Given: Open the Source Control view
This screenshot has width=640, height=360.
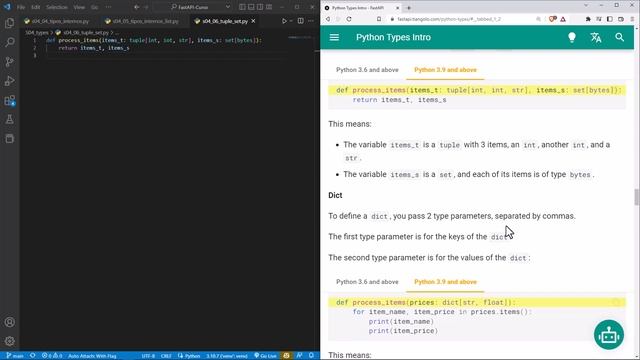Looking at the screenshot, I should pyautogui.click(x=9, y=62).
